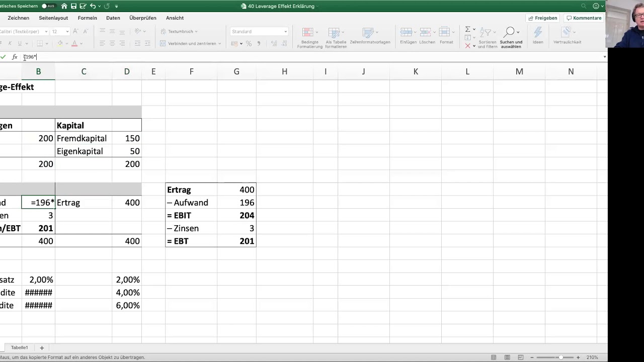Click the cell borders icon
The width and height of the screenshot is (644, 362).
41,44
